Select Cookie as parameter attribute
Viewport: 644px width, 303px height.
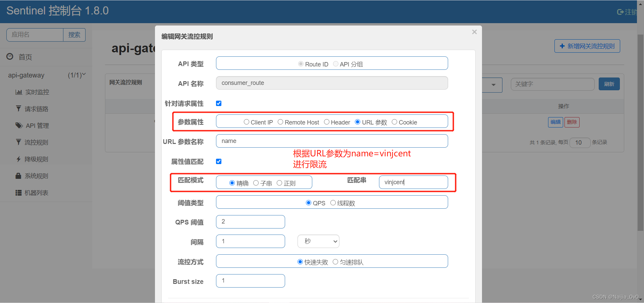tap(394, 122)
